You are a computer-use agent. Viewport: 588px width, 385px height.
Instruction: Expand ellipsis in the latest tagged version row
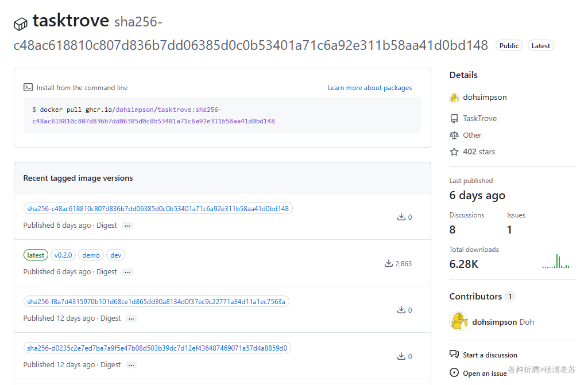127,272
